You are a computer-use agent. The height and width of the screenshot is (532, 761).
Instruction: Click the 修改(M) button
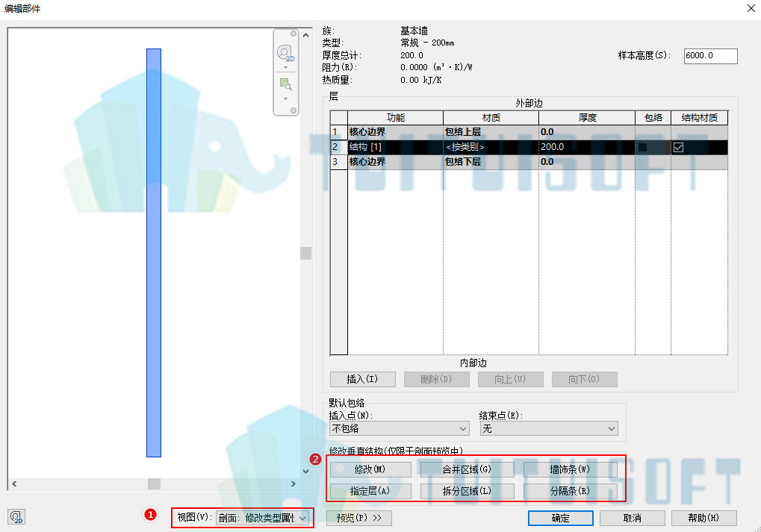(x=370, y=469)
